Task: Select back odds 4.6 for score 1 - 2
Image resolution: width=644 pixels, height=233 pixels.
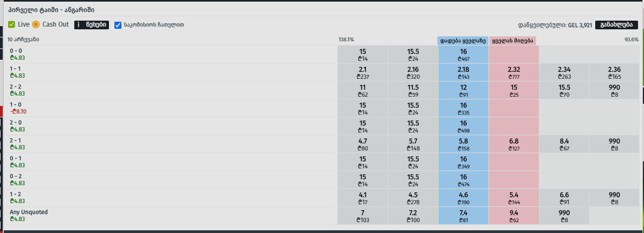Action: [463, 198]
